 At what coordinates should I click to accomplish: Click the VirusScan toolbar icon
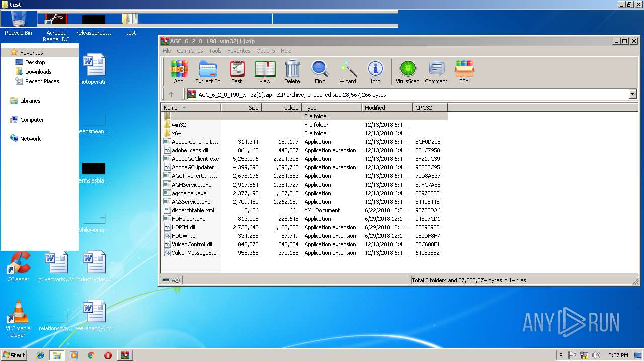pos(408,72)
